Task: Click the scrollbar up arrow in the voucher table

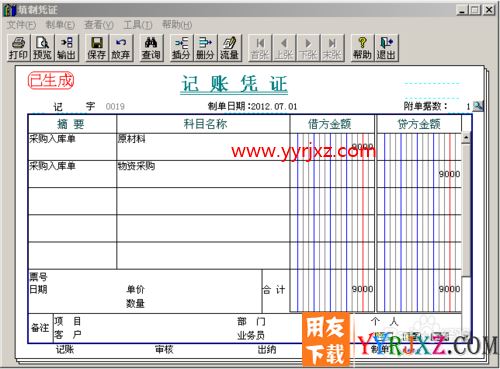Action: pos(466,137)
